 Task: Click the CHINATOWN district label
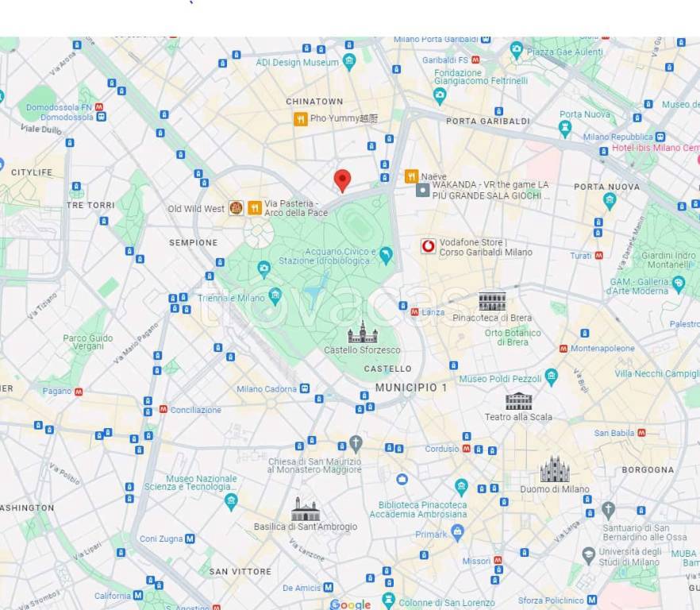click(x=314, y=102)
